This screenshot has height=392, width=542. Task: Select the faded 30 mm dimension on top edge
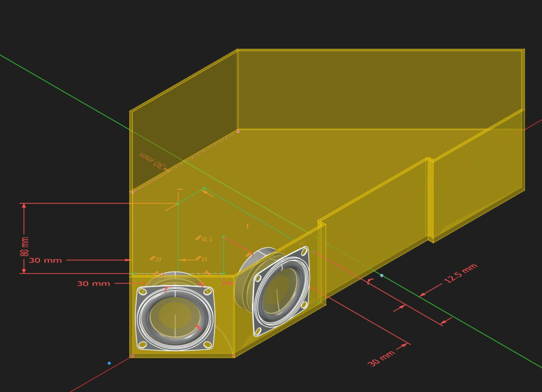152,160
